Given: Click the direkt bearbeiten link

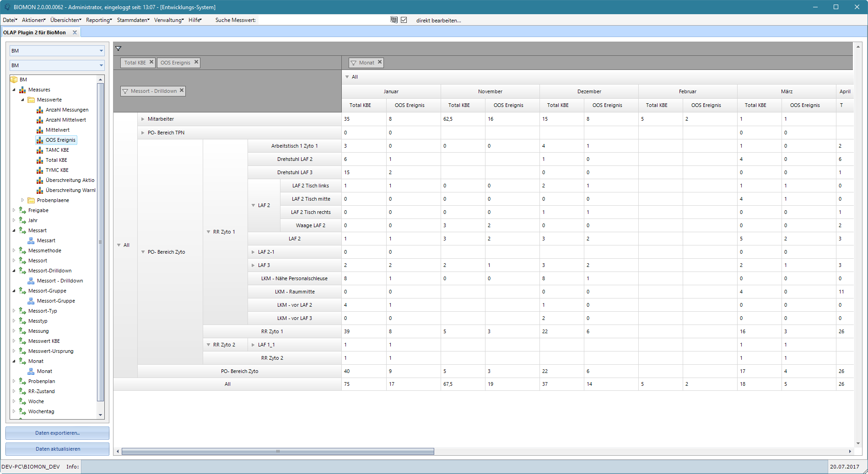Looking at the screenshot, I should point(438,21).
